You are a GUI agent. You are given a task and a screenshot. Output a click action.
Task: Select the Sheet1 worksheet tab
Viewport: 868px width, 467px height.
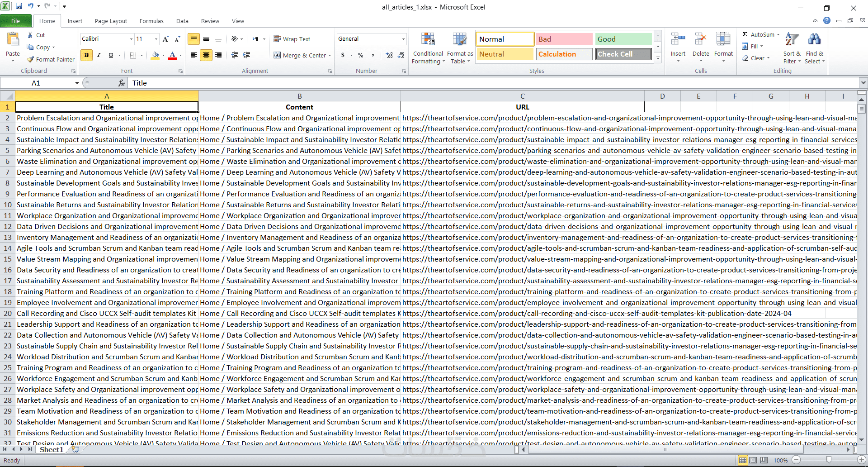click(x=51, y=449)
